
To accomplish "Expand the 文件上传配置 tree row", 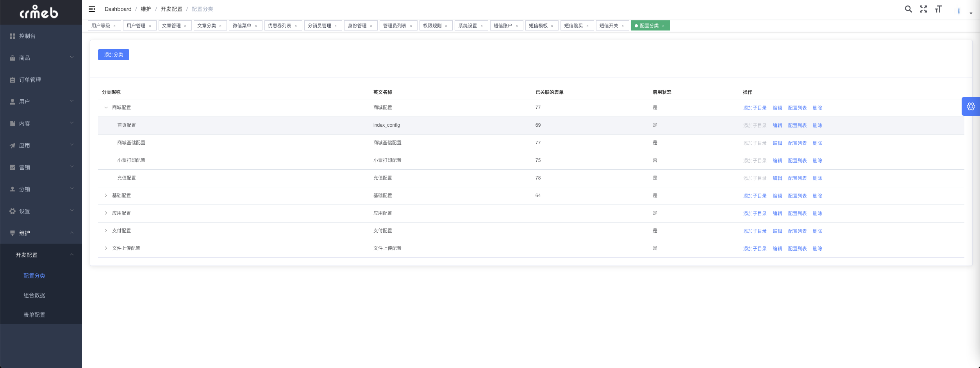I will [x=106, y=248].
